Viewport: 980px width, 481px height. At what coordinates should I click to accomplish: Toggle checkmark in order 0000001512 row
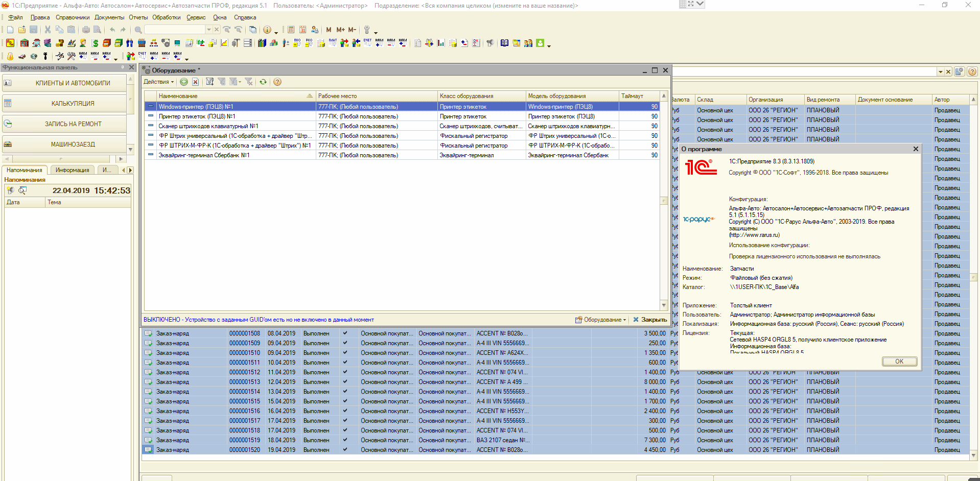click(345, 372)
